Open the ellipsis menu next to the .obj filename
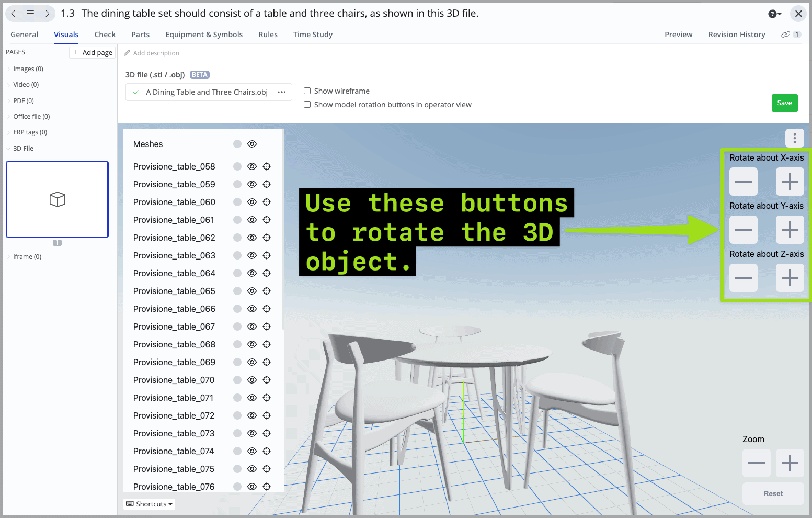812x518 pixels. pos(281,92)
